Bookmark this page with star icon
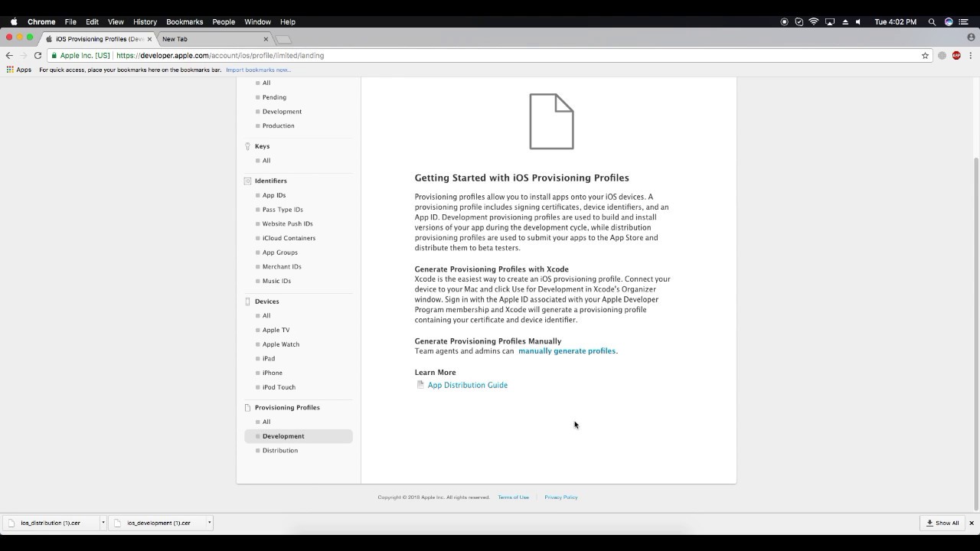Viewport: 980px width, 551px height. pos(925,55)
